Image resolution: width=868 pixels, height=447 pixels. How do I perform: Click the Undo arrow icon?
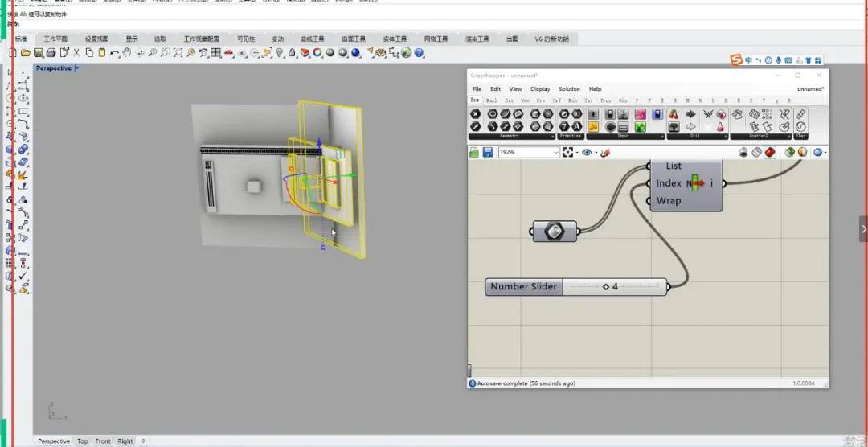pos(114,53)
